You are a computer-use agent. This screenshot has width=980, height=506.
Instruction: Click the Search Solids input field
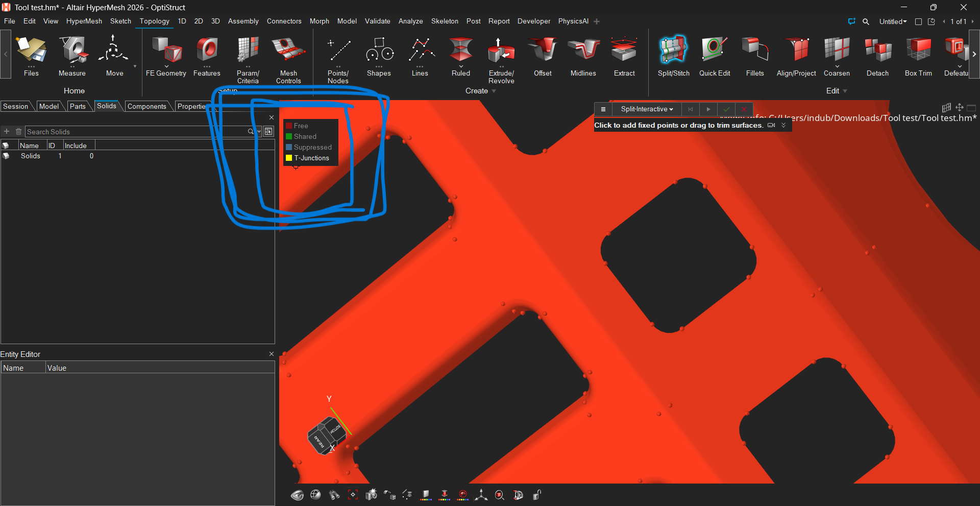pyautogui.click(x=136, y=132)
